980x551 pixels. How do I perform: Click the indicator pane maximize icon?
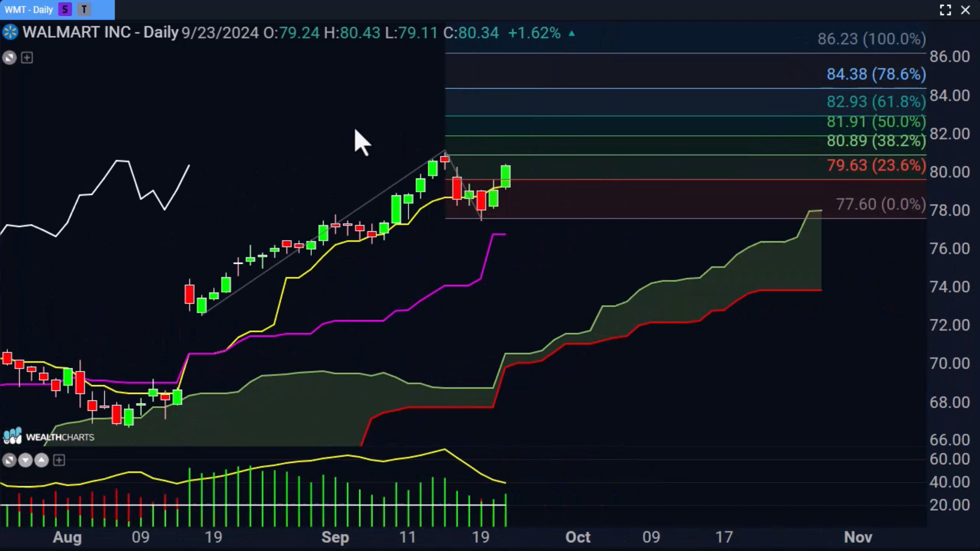click(9, 461)
